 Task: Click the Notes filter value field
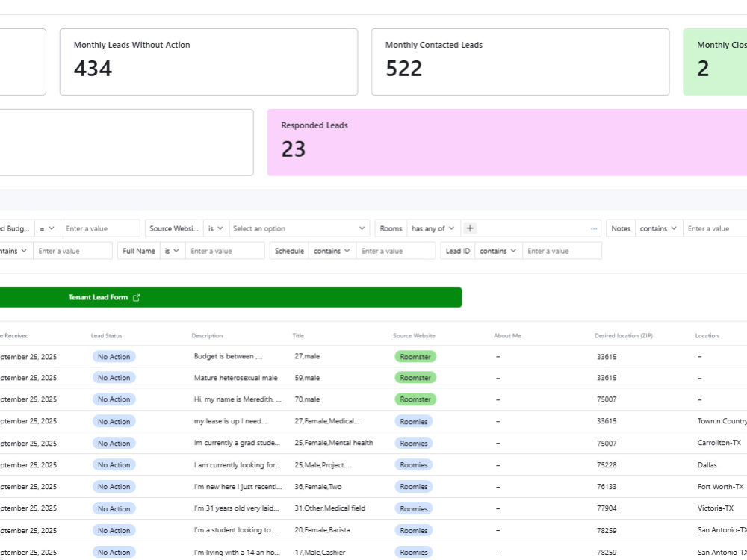pos(715,228)
